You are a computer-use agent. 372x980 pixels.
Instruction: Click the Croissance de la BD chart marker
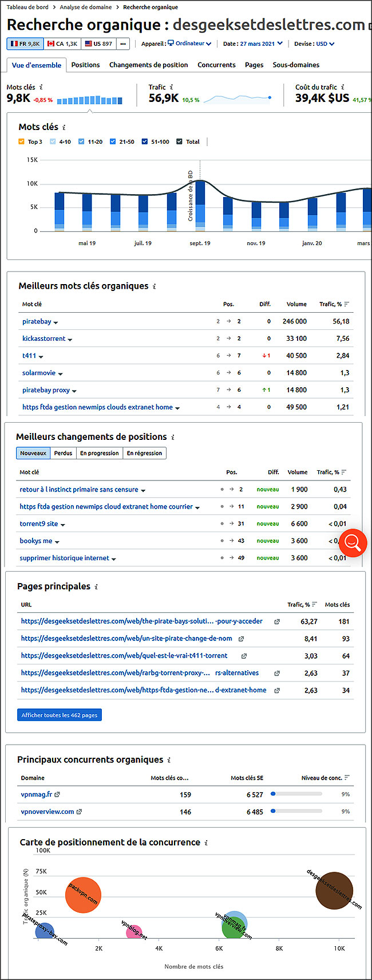pyautogui.click(x=191, y=195)
